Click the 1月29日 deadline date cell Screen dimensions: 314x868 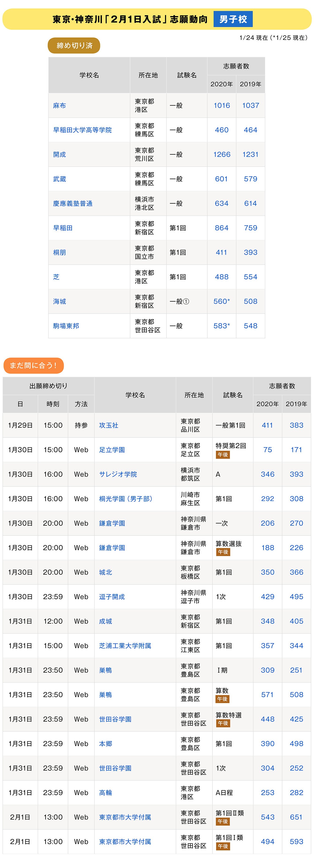pos(20,425)
